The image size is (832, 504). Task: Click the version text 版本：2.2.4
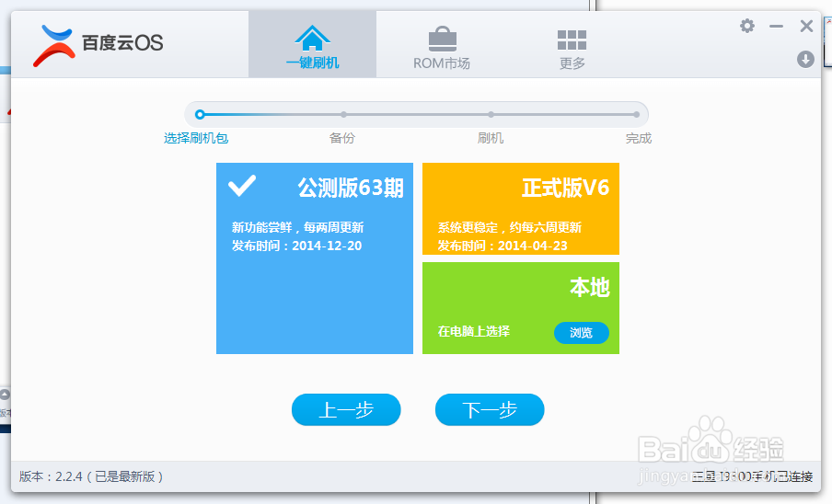click(x=51, y=476)
